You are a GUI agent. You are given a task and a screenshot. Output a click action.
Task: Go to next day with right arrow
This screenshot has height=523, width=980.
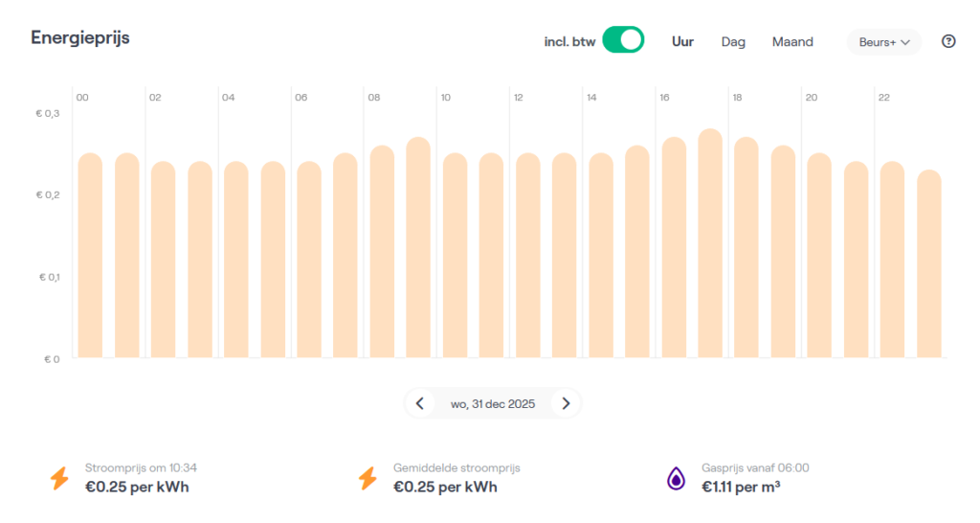point(566,403)
